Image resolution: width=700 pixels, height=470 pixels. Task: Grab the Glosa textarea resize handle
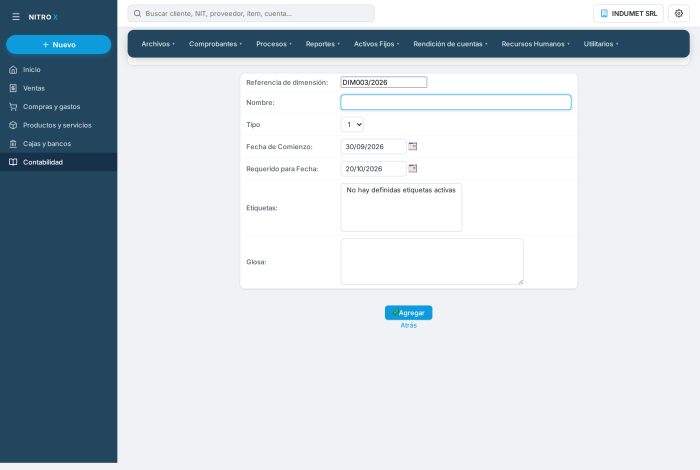(521, 282)
